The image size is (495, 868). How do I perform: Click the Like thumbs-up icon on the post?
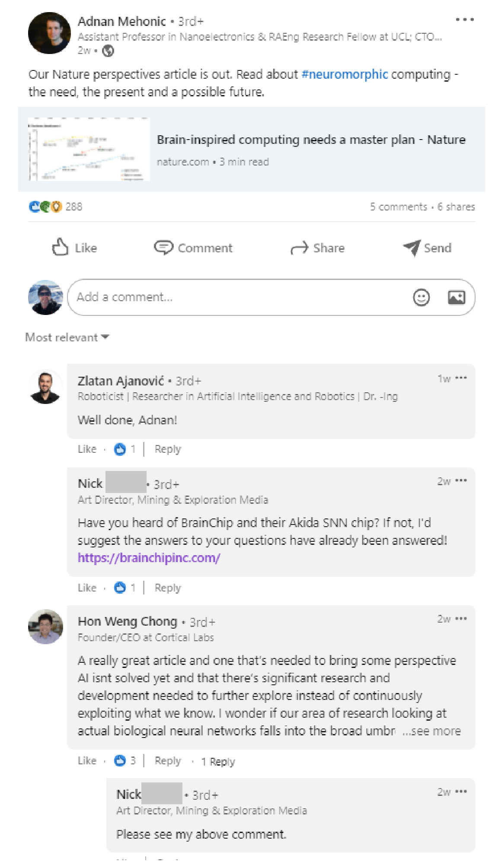pyautogui.click(x=61, y=248)
